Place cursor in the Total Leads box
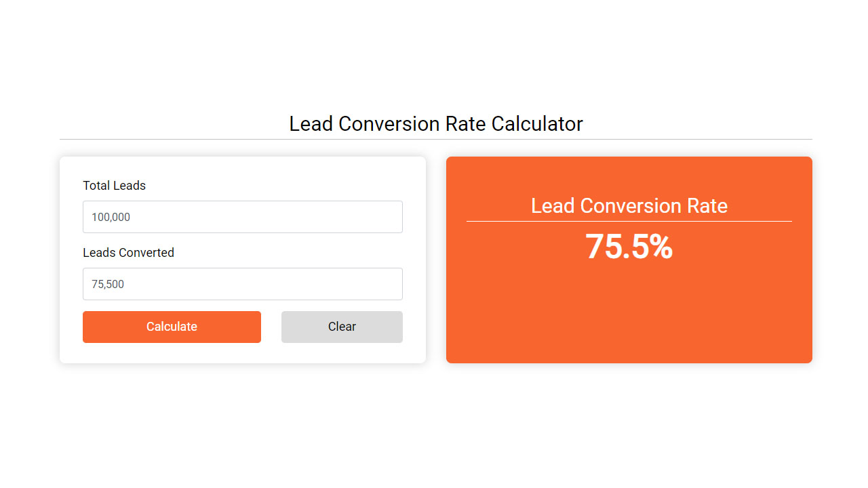This screenshot has width=868, height=488. tap(242, 217)
